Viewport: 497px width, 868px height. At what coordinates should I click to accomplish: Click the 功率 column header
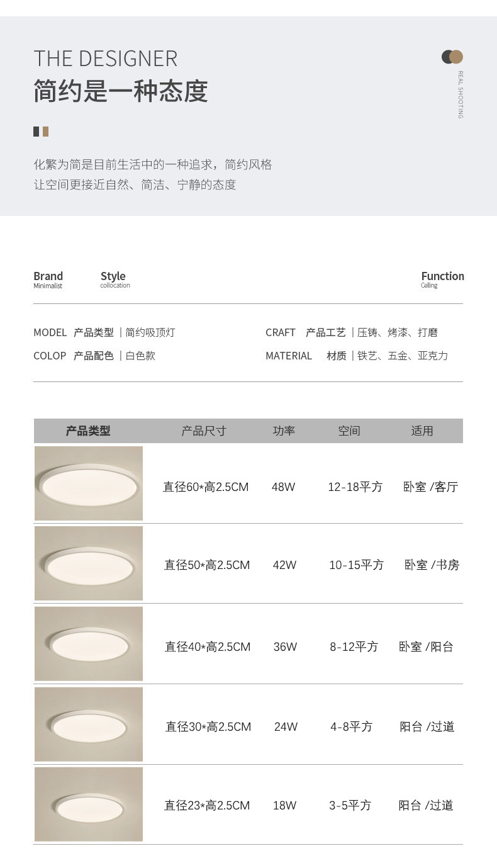[284, 431]
